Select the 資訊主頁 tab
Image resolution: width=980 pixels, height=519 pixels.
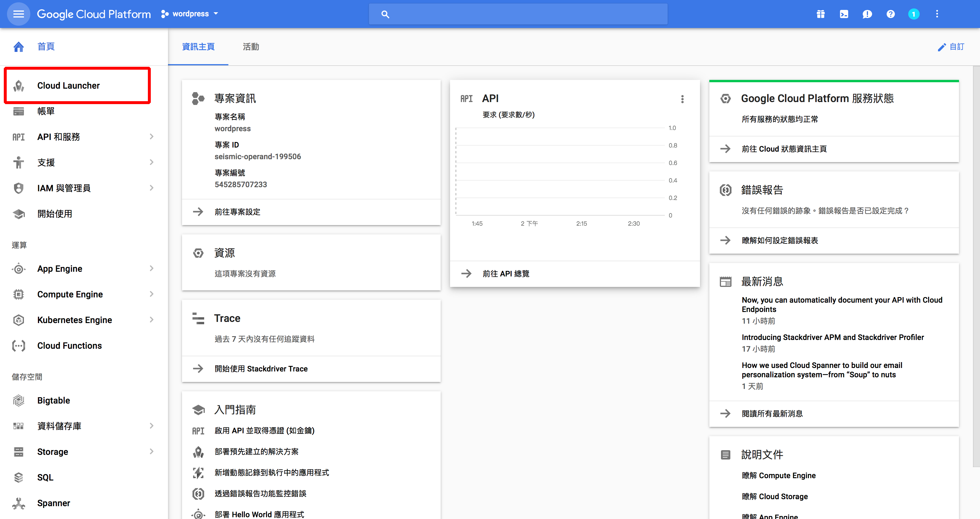tap(198, 46)
